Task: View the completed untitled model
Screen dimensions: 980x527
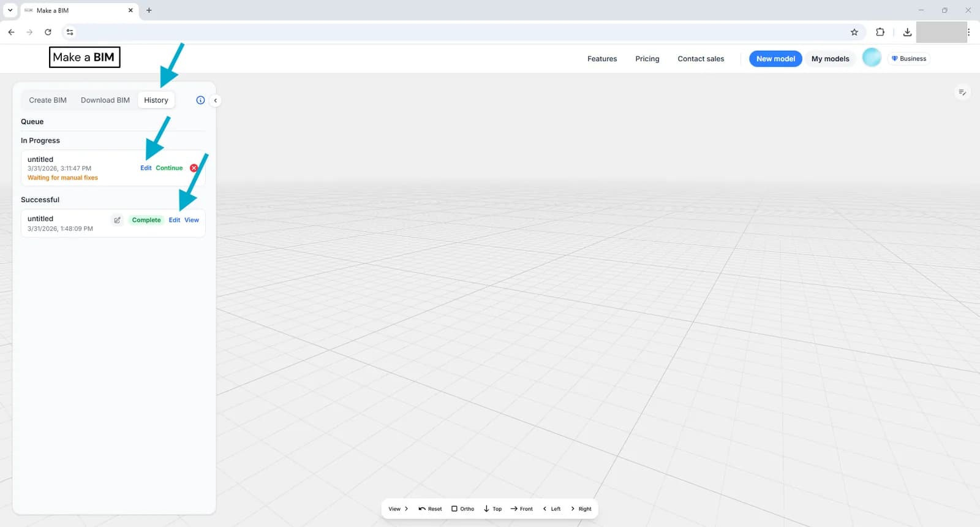Action: pyautogui.click(x=192, y=220)
